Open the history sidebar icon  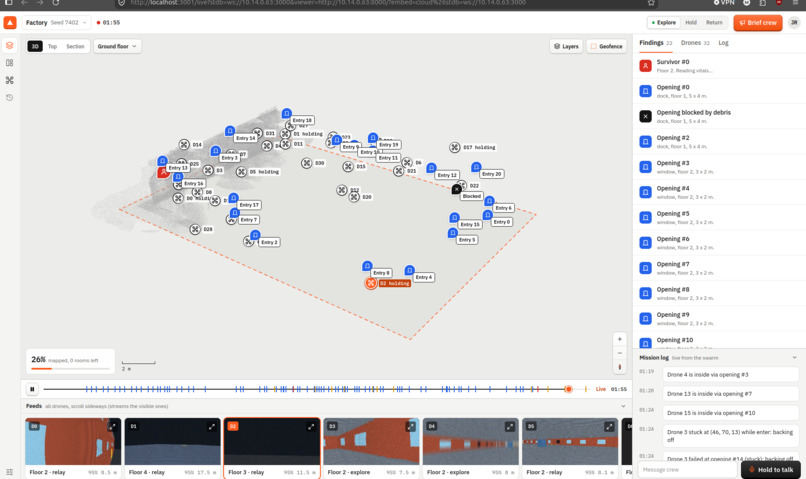tap(9, 98)
